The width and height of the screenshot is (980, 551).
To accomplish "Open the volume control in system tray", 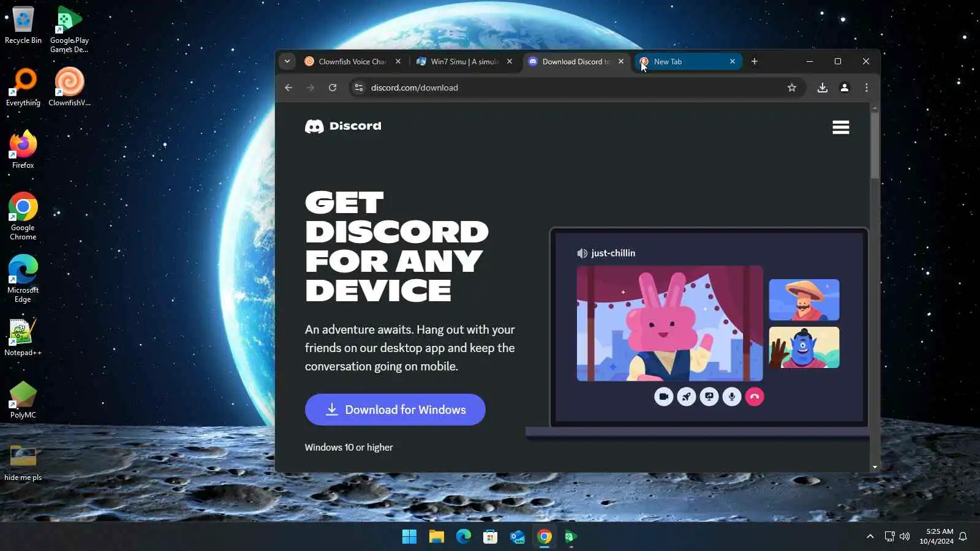I will [905, 536].
